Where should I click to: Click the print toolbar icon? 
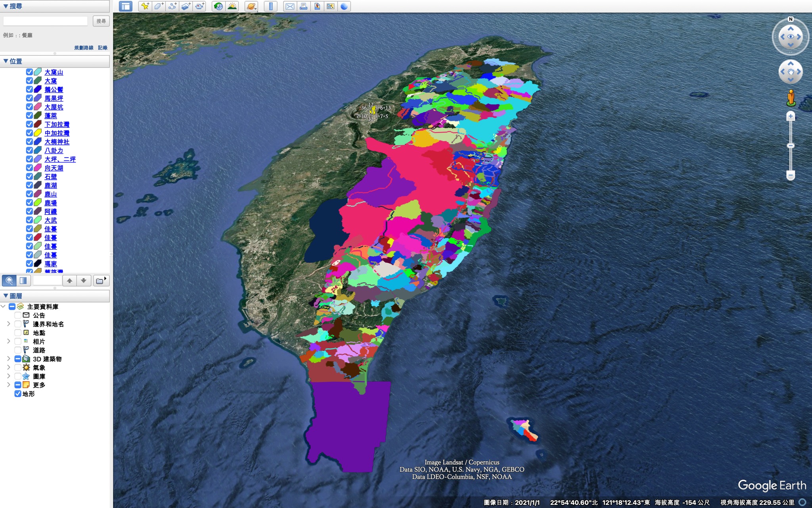click(x=304, y=6)
